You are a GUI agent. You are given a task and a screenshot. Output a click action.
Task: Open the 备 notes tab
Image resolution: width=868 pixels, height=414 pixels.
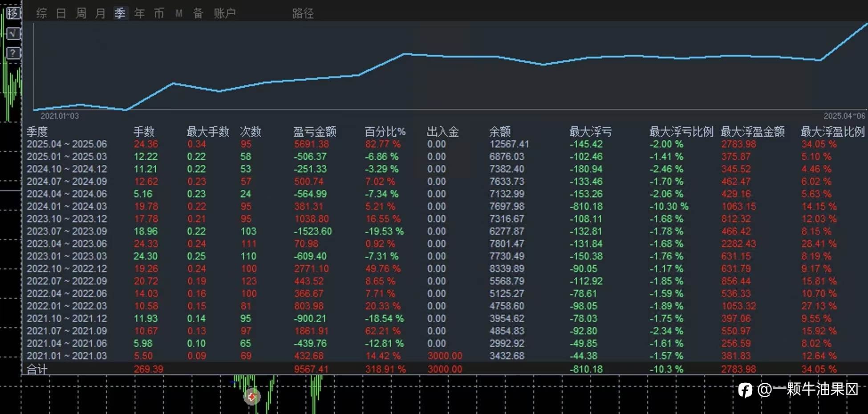(198, 13)
